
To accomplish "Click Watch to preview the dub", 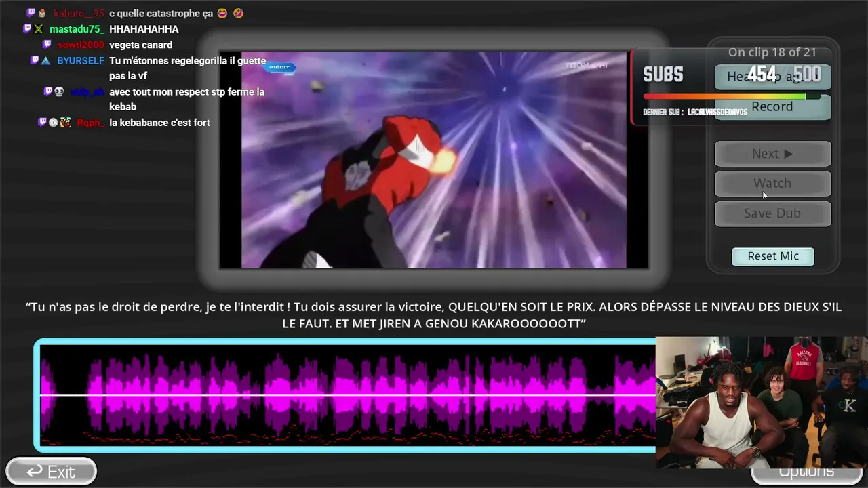I will [772, 183].
